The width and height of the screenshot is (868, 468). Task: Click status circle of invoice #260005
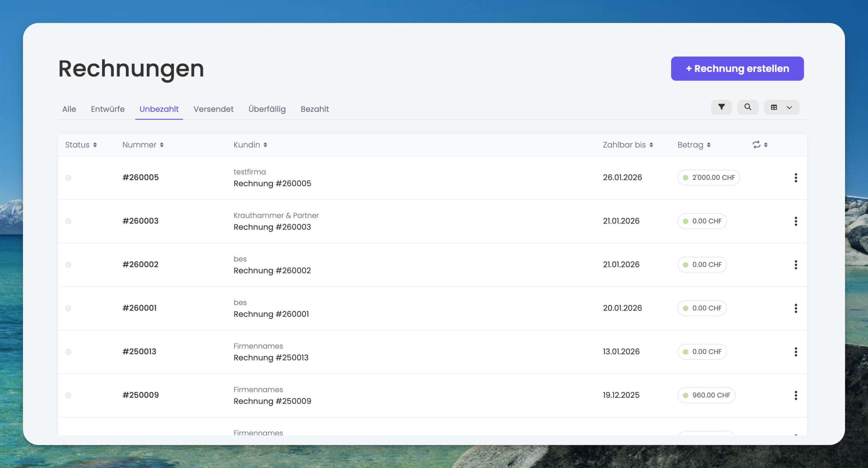coord(68,178)
